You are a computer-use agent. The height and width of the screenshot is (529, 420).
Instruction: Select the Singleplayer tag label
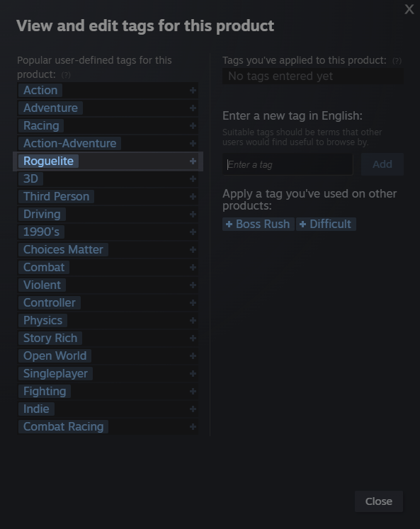click(55, 373)
